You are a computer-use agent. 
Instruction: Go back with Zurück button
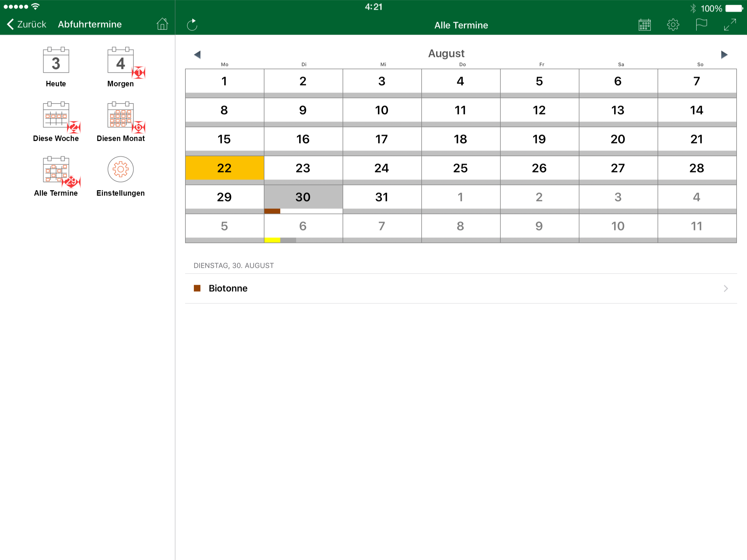(26, 24)
